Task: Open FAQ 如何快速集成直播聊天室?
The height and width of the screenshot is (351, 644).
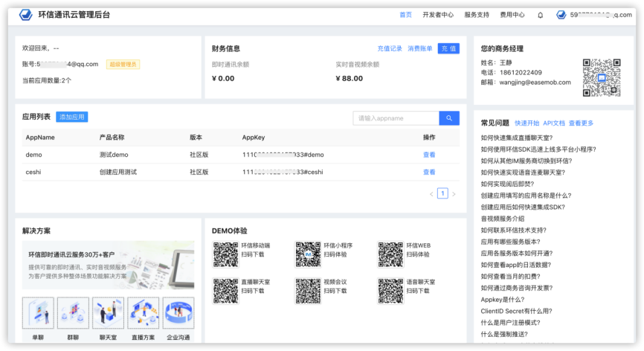Action: [517, 138]
